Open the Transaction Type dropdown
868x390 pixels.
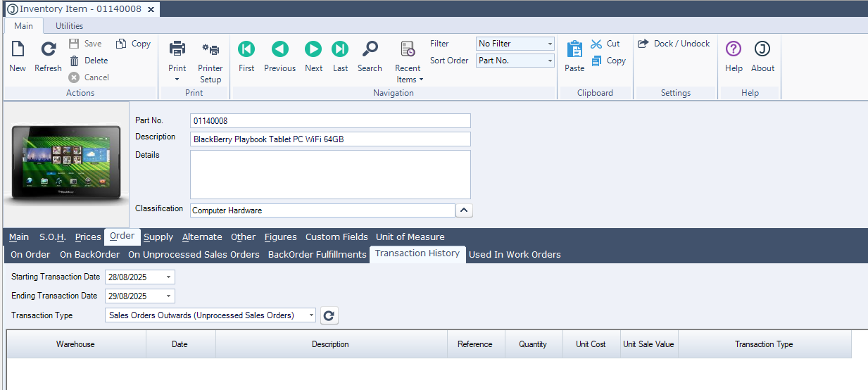pos(311,315)
